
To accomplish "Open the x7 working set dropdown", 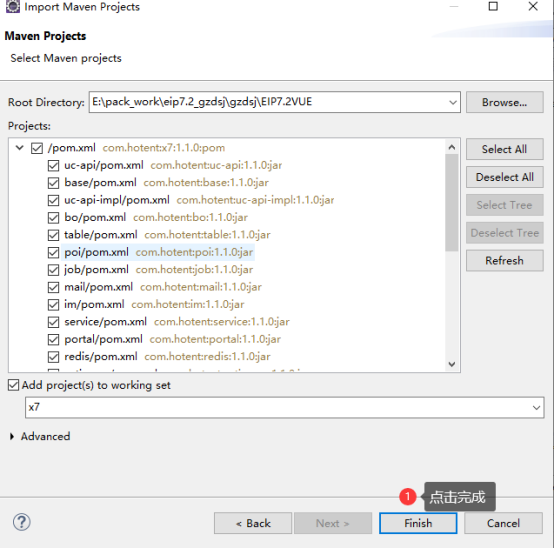I will [x=536, y=408].
